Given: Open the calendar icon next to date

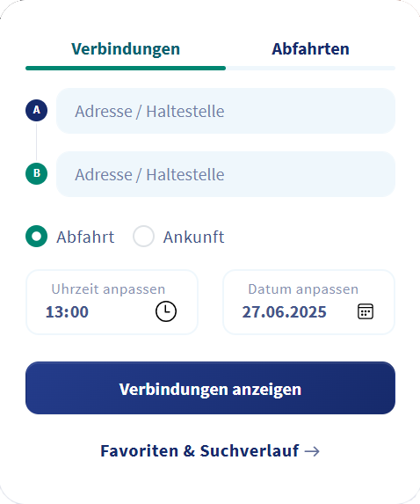Looking at the screenshot, I should pyautogui.click(x=366, y=311).
